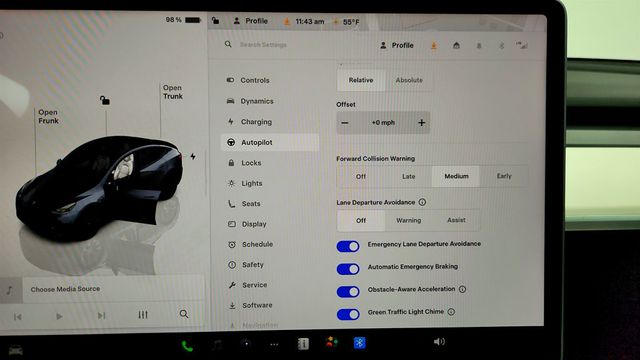Click the Search Settings field
The width and height of the screenshot is (640, 360).
pyautogui.click(x=263, y=44)
